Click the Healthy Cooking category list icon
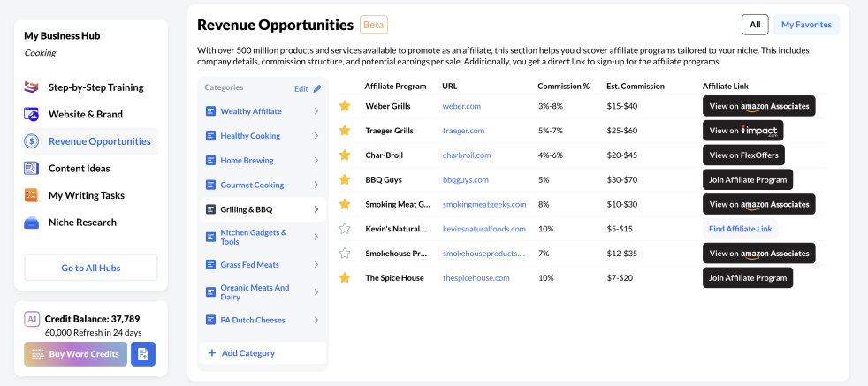The height and width of the screenshot is (386, 868). tap(210, 135)
